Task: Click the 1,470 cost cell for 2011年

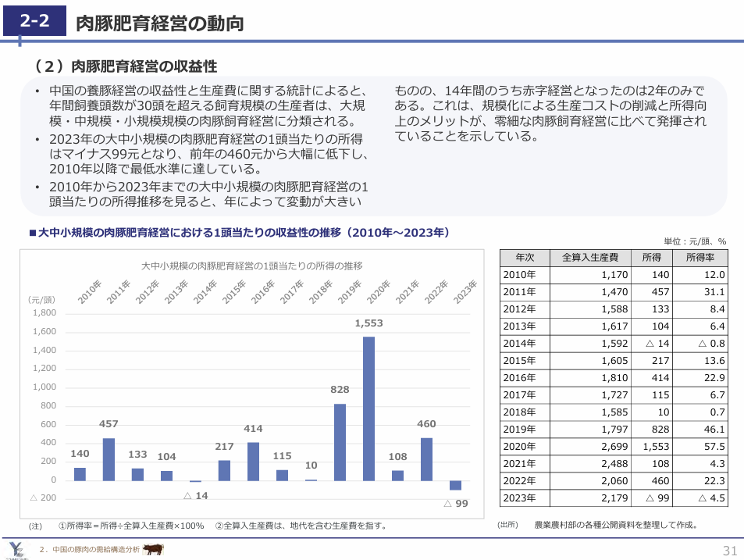Action: click(590, 292)
